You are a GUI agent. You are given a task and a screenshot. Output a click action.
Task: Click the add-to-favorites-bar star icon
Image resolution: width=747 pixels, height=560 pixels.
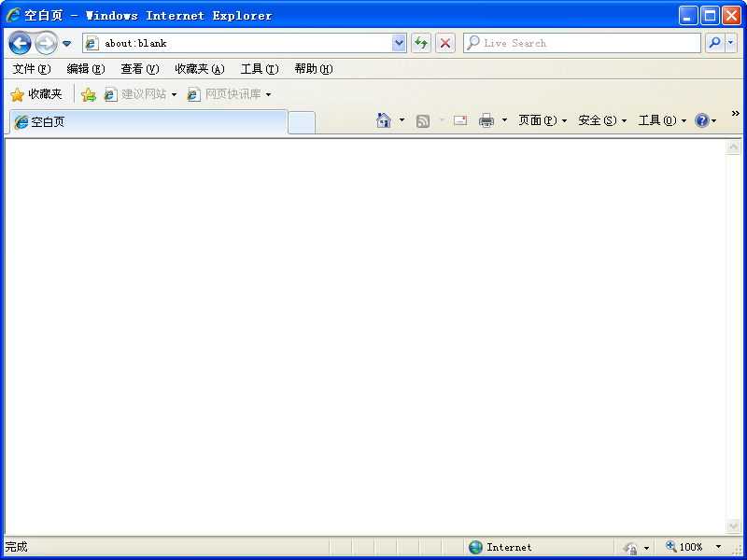click(x=89, y=93)
